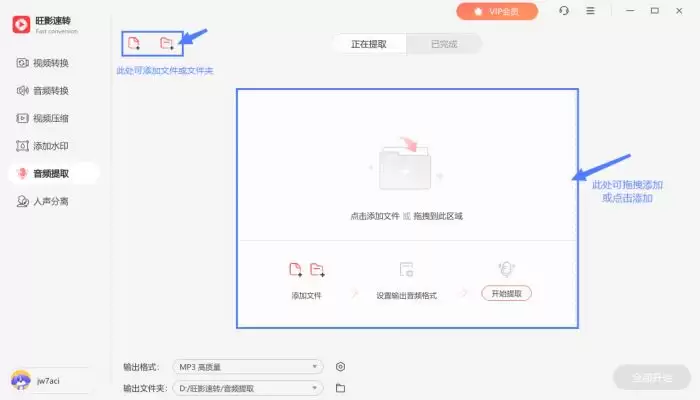Click the large folder icon in drop area
The image size is (700, 400).
pos(406,166)
